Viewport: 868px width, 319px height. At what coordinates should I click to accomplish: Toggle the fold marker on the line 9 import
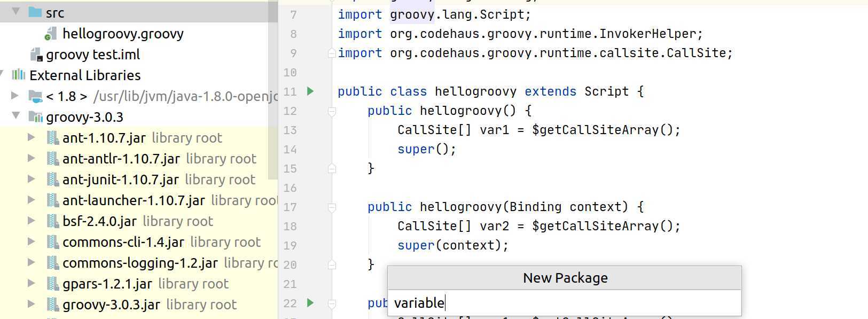click(332, 53)
